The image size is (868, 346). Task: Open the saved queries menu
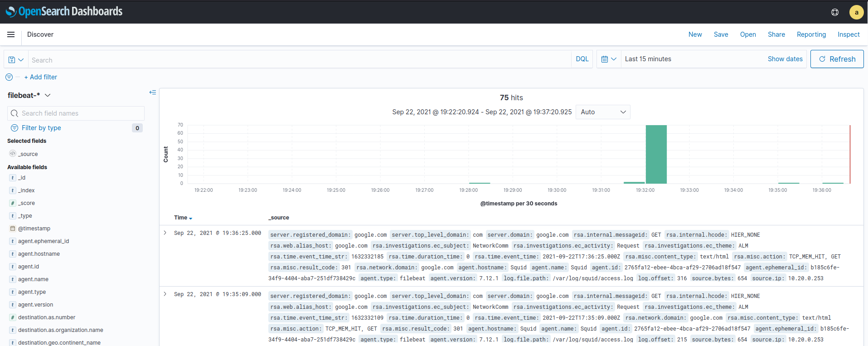point(16,60)
